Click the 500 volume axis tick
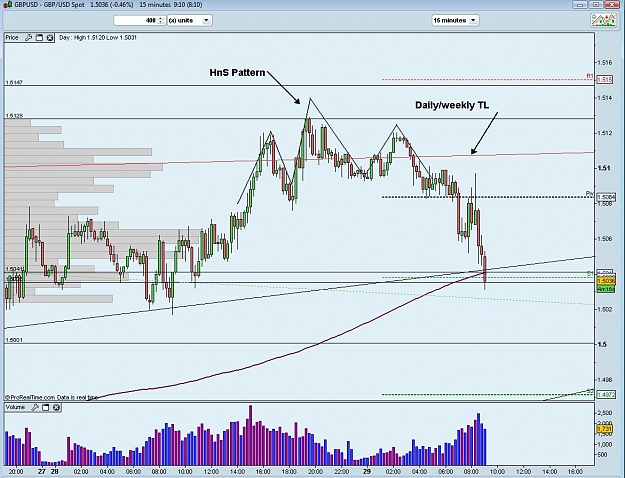The height and width of the screenshot is (478, 625). [x=601, y=455]
